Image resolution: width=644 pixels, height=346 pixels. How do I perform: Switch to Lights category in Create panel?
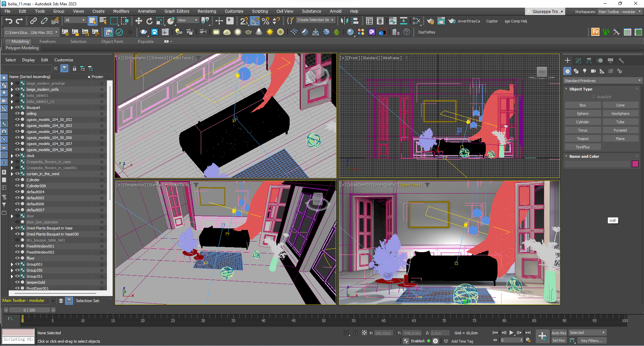coord(585,71)
